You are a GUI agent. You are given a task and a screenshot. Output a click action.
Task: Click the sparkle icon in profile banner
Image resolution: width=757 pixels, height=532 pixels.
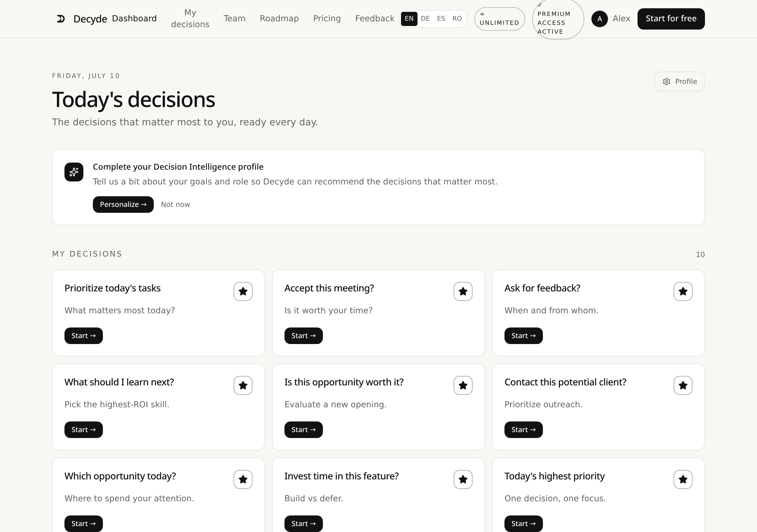[x=74, y=172]
